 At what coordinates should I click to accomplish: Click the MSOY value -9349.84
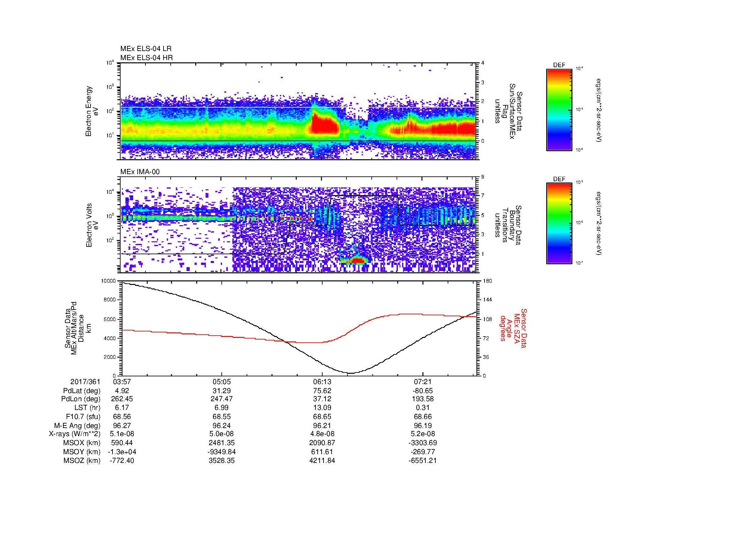click(x=222, y=452)
